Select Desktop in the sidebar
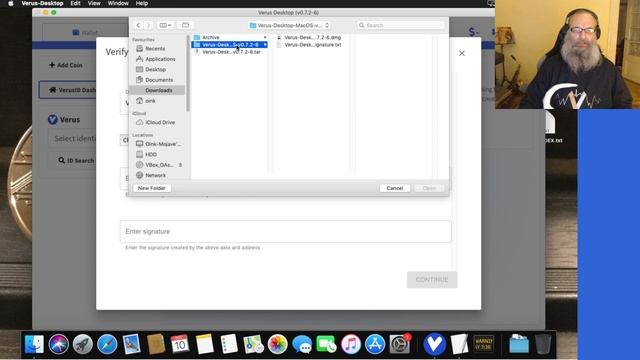The image size is (640, 360). click(157, 69)
